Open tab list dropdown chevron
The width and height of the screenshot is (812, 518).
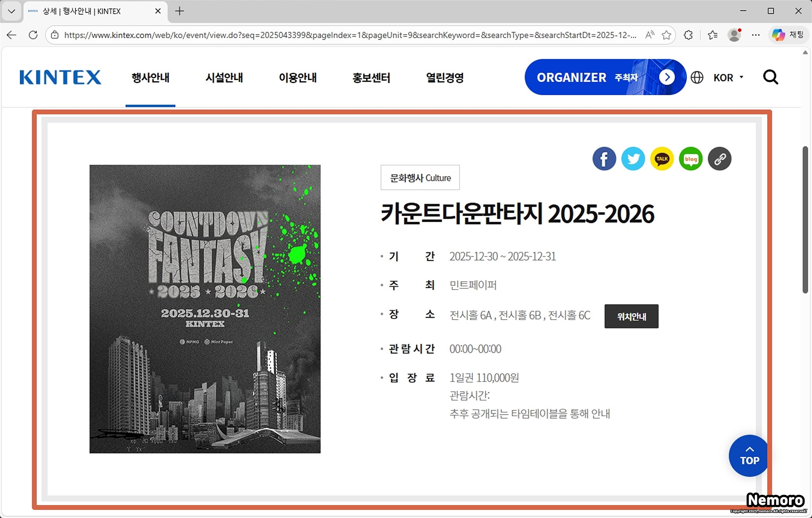tap(11, 11)
